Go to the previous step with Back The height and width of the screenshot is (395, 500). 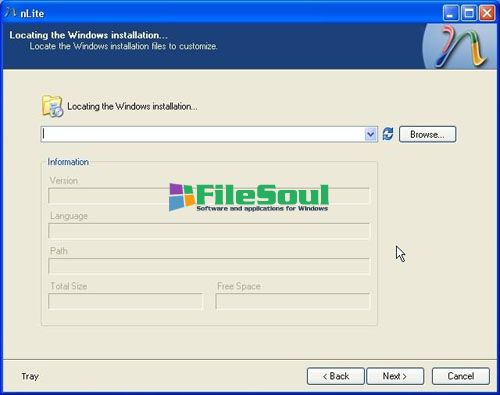(x=336, y=376)
